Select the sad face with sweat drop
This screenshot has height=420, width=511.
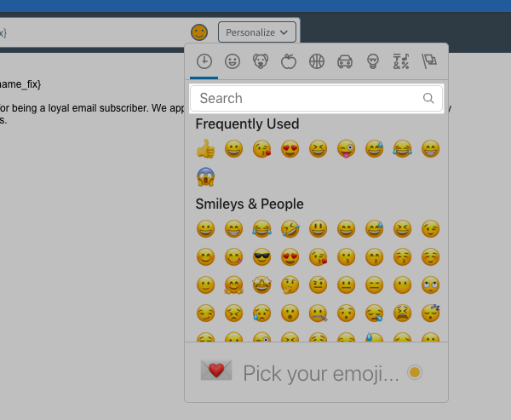[261, 313]
